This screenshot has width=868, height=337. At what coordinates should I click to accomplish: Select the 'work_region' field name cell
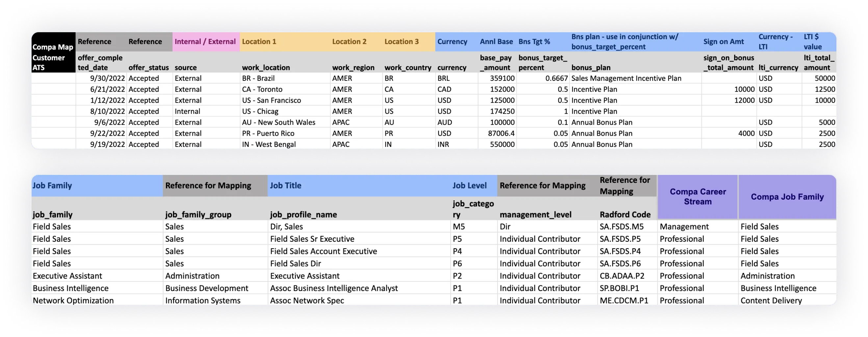tap(356, 62)
